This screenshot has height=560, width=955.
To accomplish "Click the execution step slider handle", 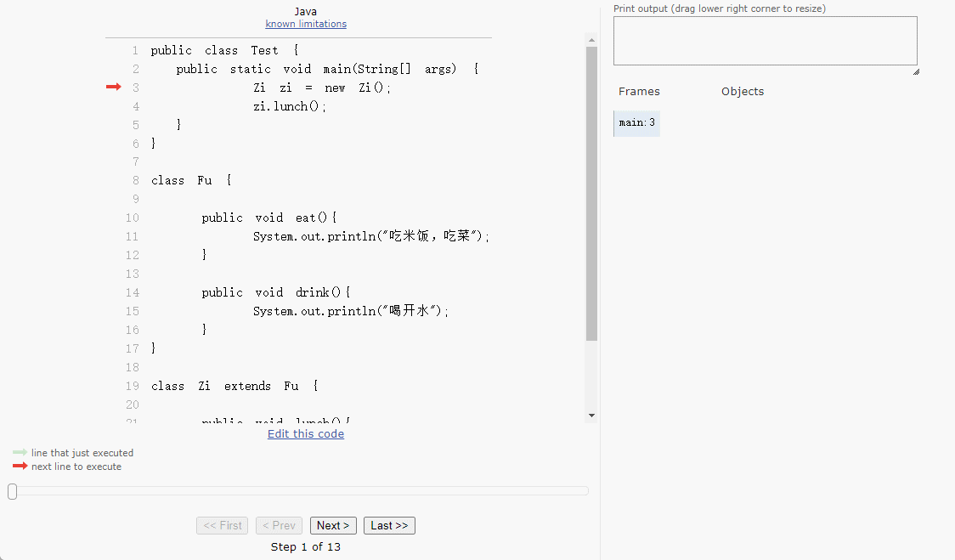I will click(x=13, y=491).
